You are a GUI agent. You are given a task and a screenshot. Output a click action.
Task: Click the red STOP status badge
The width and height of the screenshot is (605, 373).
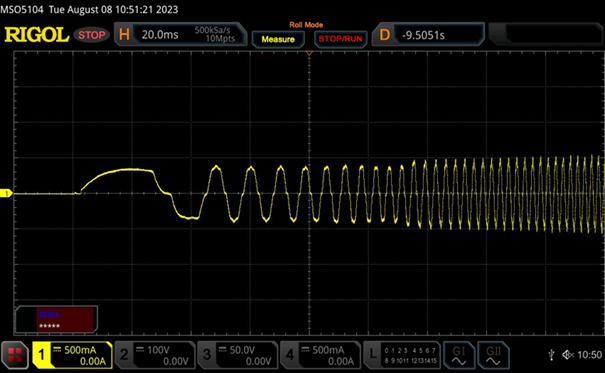point(91,35)
